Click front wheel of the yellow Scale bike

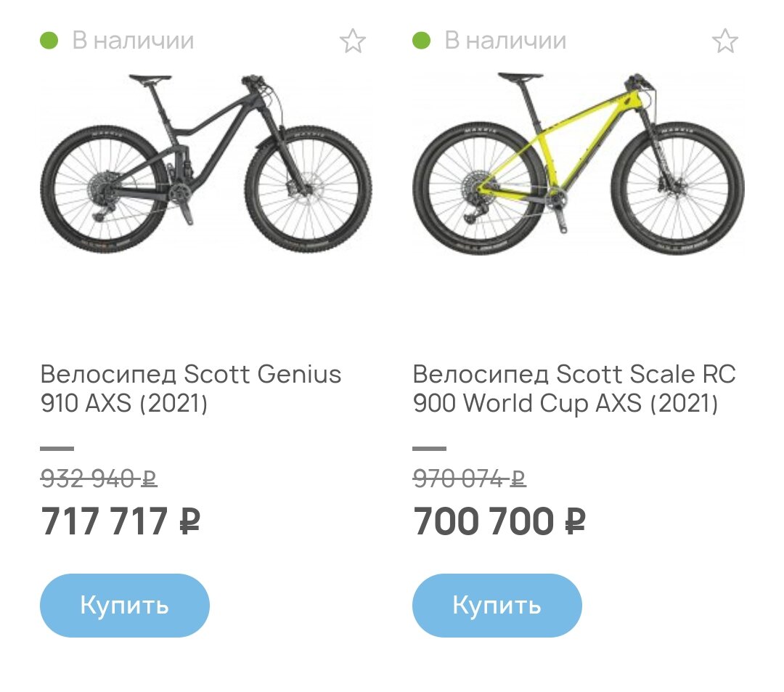pos(678,189)
